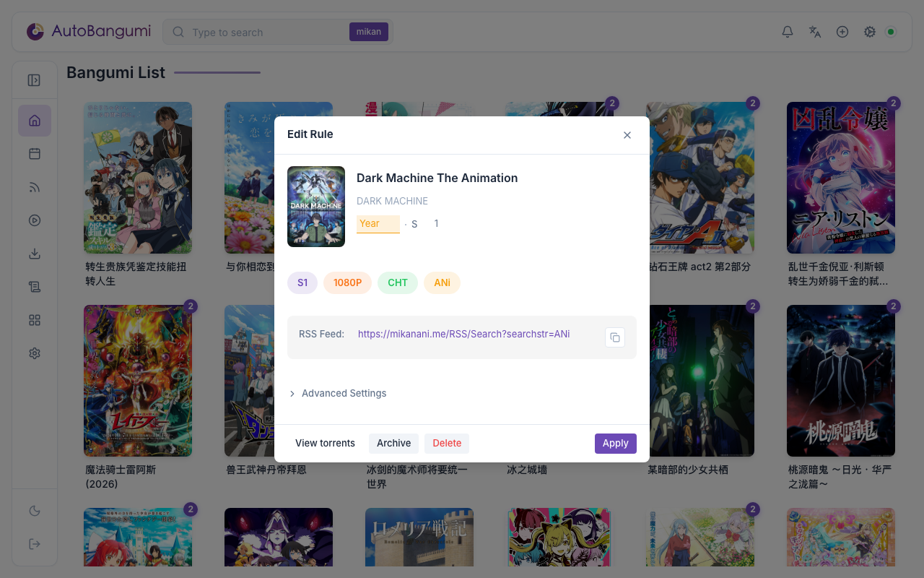
Task: Open the mikanani RSS feed link
Action: click(x=464, y=334)
